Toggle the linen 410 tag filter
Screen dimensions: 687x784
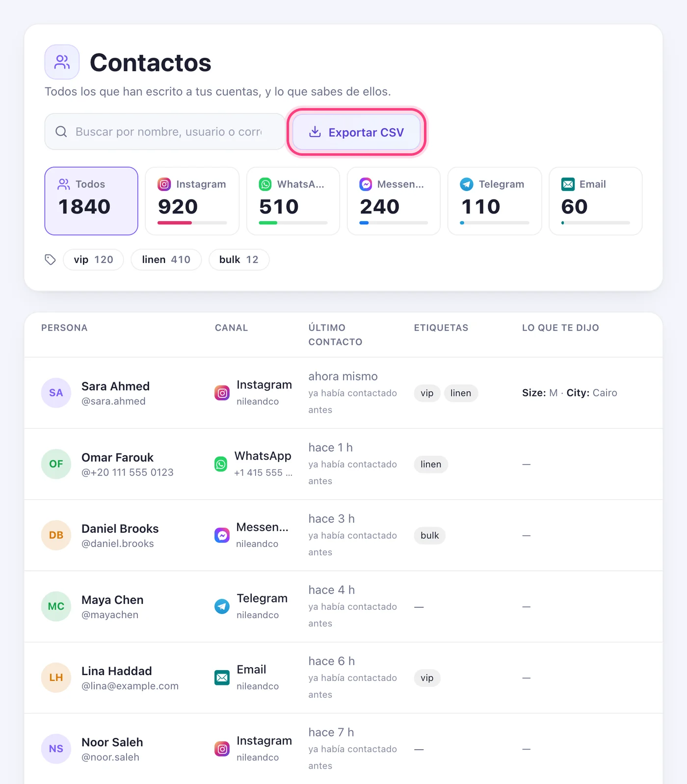(x=166, y=260)
